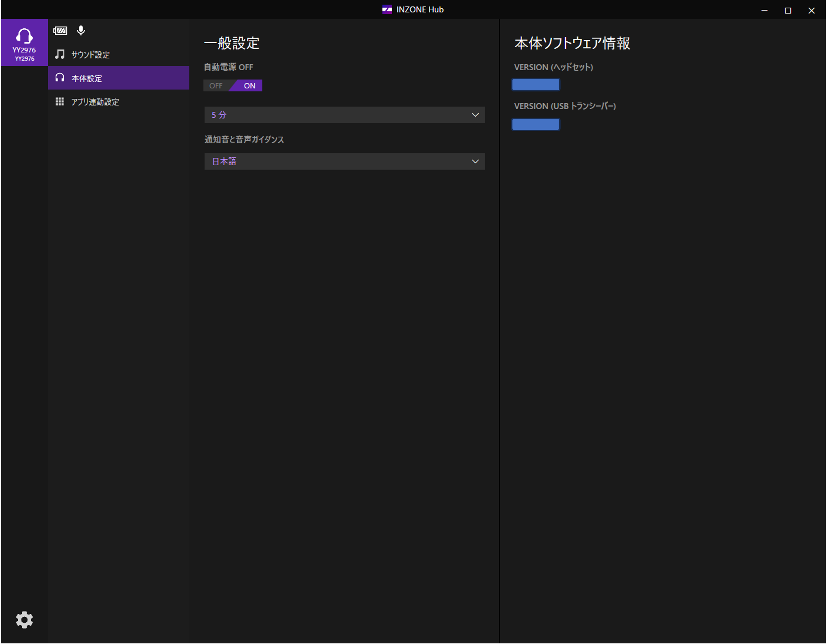Click the headphone icon beside 本体設定

[x=60, y=78]
